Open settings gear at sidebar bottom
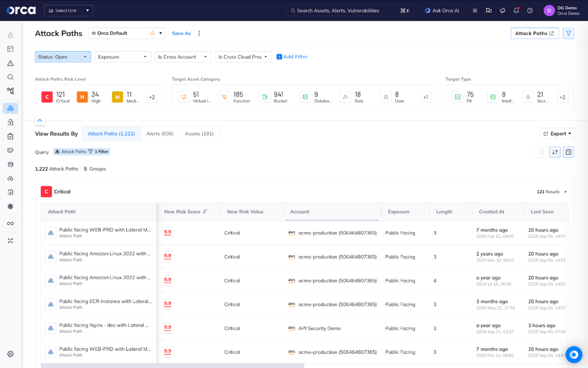588x368 pixels. [x=10, y=354]
